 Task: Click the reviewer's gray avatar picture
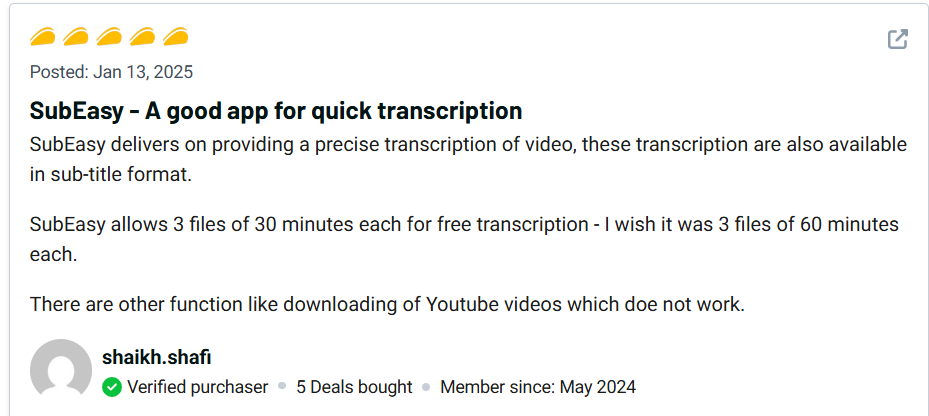tap(61, 370)
